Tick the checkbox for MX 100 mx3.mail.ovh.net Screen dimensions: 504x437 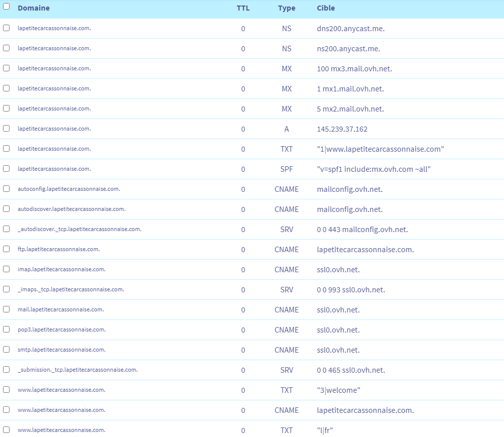tap(6, 68)
